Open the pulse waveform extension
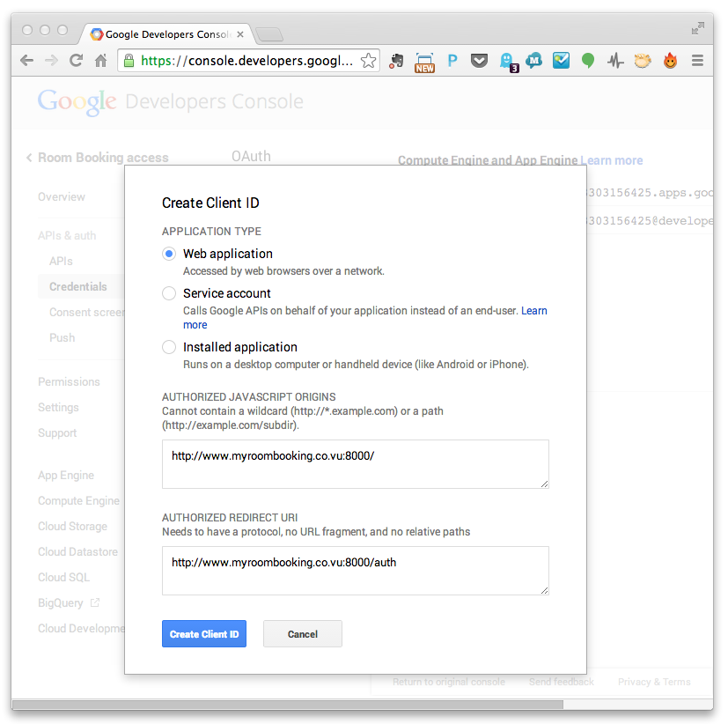Image resolution: width=728 pixels, height=724 pixels. [x=615, y=61]
